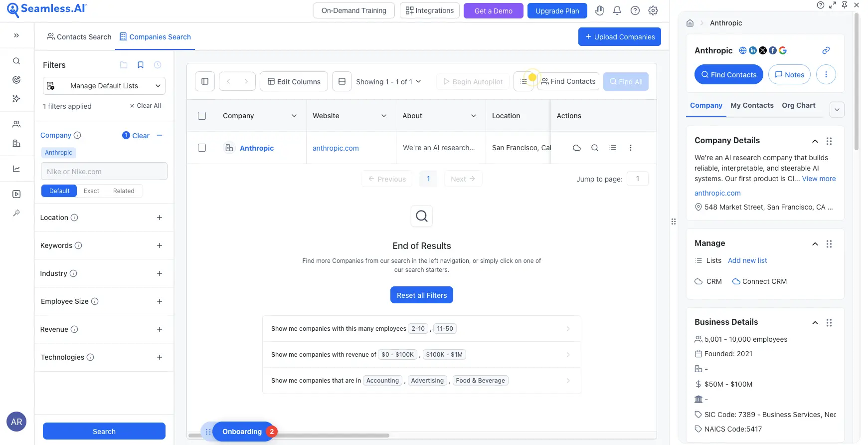868x445 pixels.
Task: Collapse the Business Details section
Action: click(815, 323)
